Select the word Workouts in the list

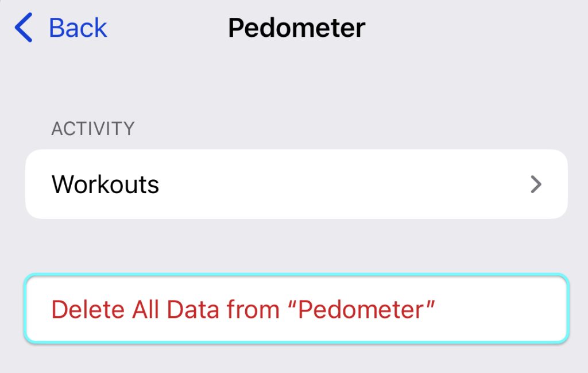coord(105,184)
